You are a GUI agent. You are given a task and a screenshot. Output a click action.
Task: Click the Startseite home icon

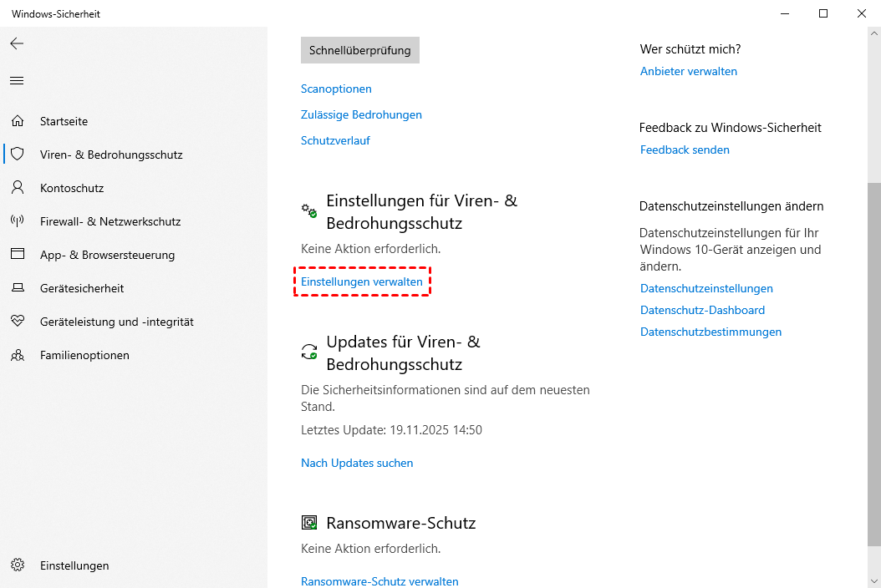(17, 121)
